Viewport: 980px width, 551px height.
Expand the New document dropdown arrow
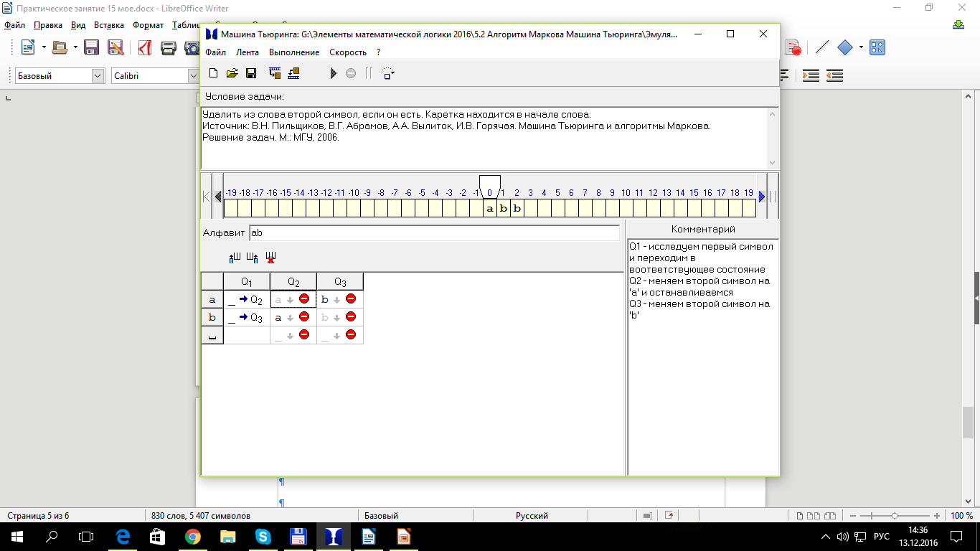(x=44, y=47)
